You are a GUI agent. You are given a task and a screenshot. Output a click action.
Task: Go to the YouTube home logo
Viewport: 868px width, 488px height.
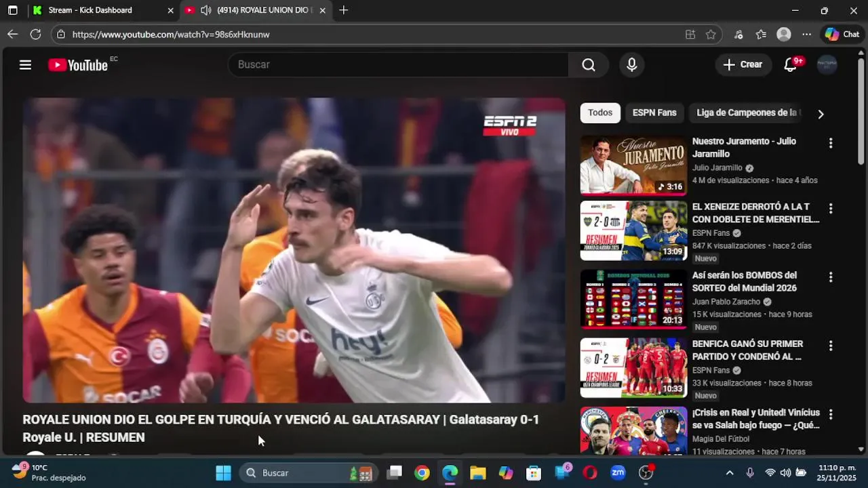pyautogui.click(x=78, y=65)
